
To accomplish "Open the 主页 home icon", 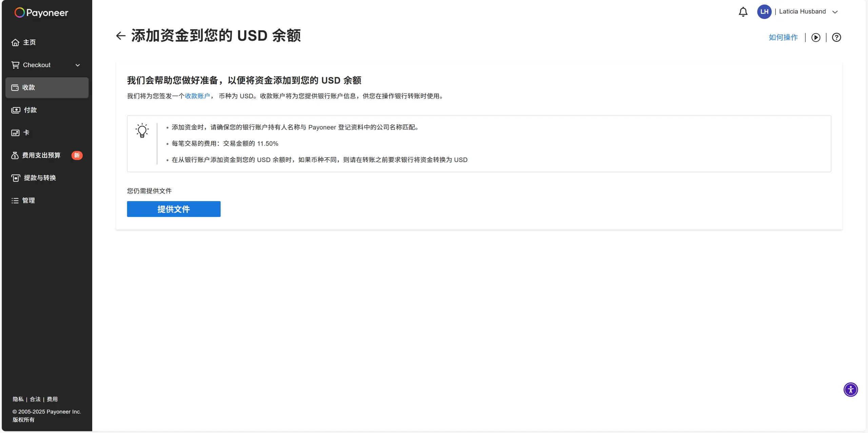I will (x=15, y=42).
